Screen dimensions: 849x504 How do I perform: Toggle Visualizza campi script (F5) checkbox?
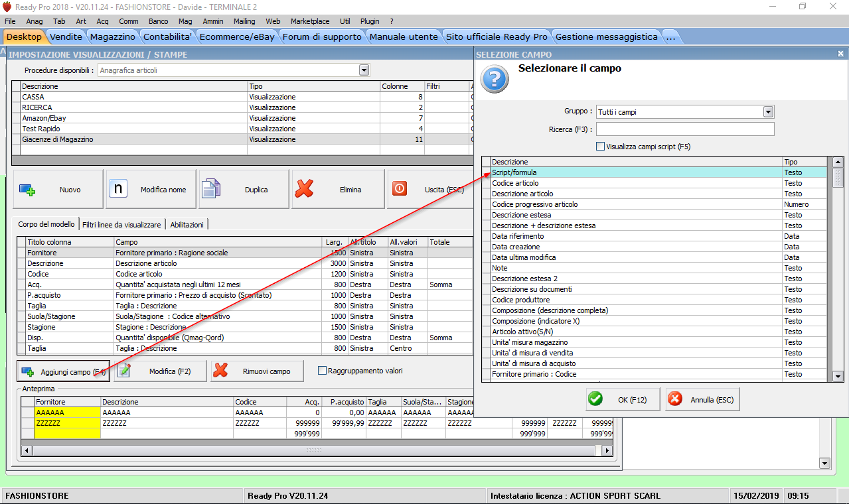tap(600, 147)
